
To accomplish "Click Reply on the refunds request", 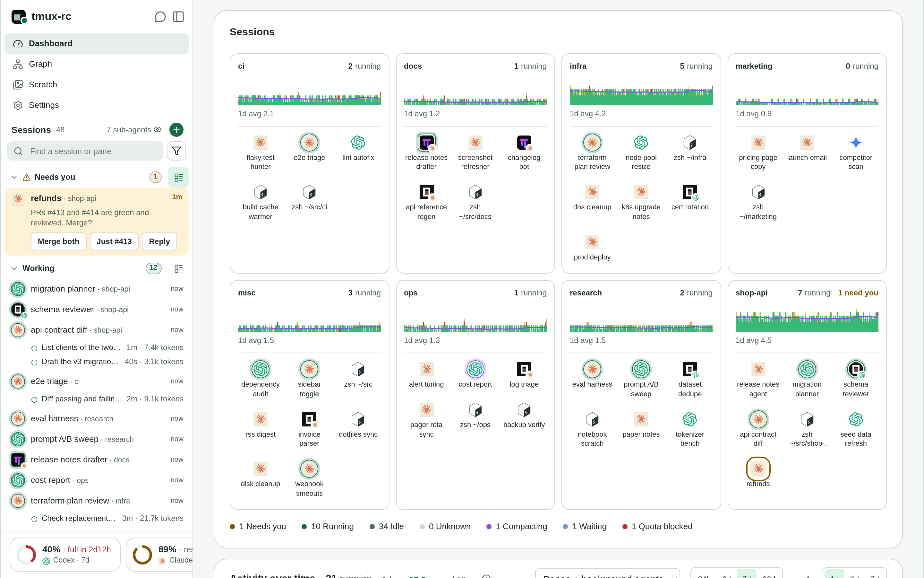I will [159, 241].
